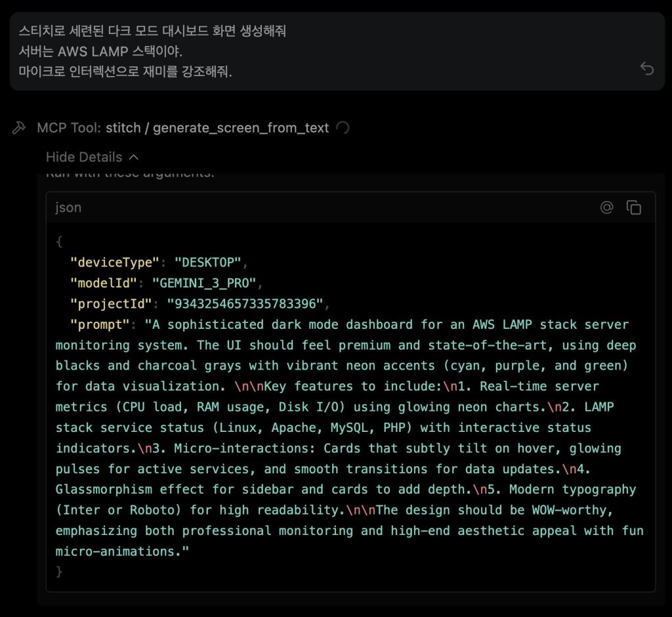Click the chevron next to Hide Details
This screenshot has width=672, height=617.
click(134, 157)
